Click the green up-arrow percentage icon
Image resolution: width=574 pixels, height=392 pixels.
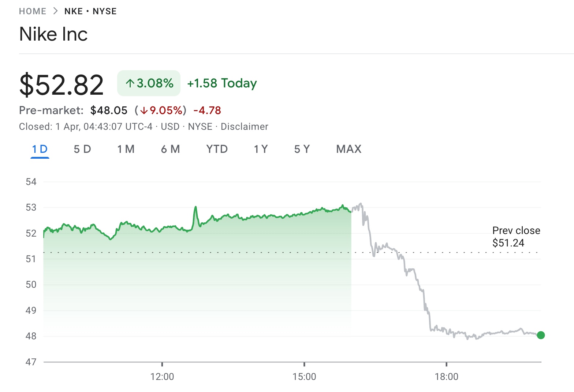click(x=130, y=83)
